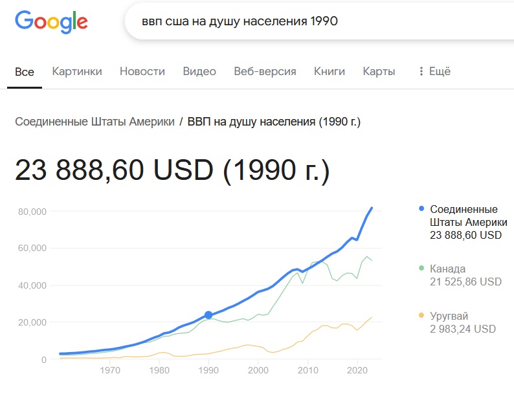Click the green Канада legend dot
Image resolution: width=514 pixels, height=420 pixels.
(421, 269)
